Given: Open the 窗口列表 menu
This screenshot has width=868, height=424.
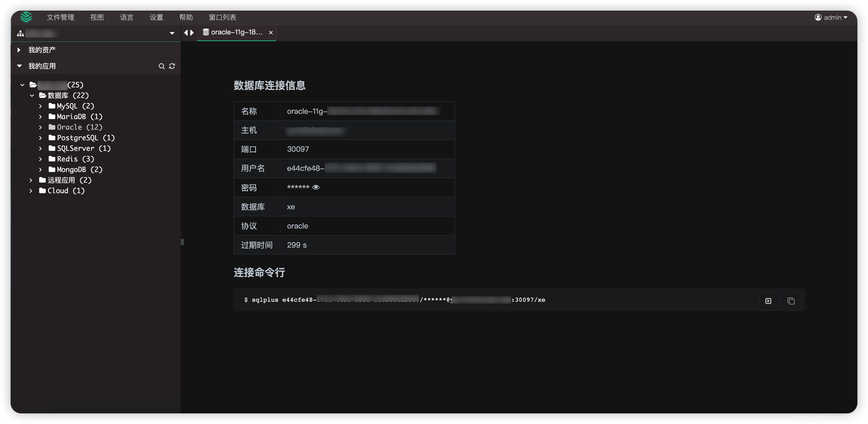Looking at the screenshot, I should 222,18.
